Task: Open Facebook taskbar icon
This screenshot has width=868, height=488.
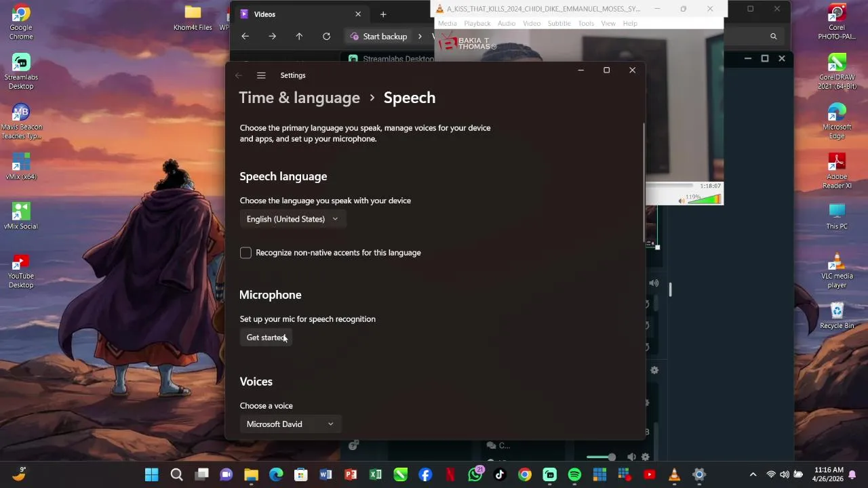Action: click(425, 474)
